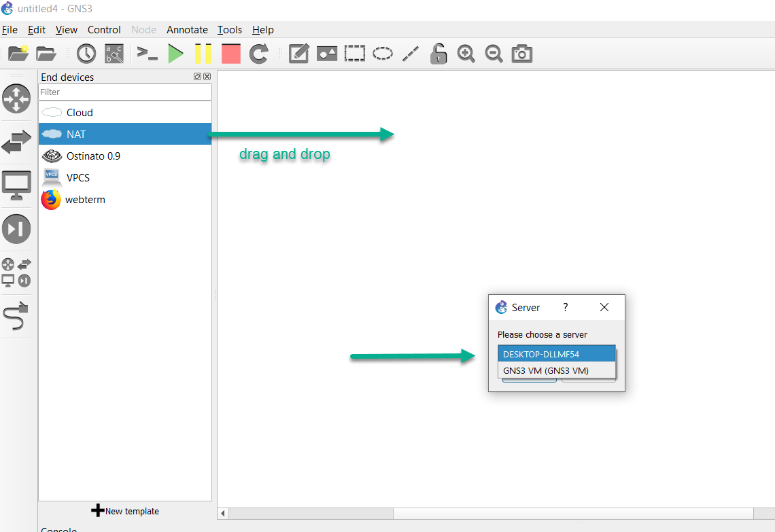Open the Tools menu
The height and width of the screenshot is (532, 775).
click(230, 30)
